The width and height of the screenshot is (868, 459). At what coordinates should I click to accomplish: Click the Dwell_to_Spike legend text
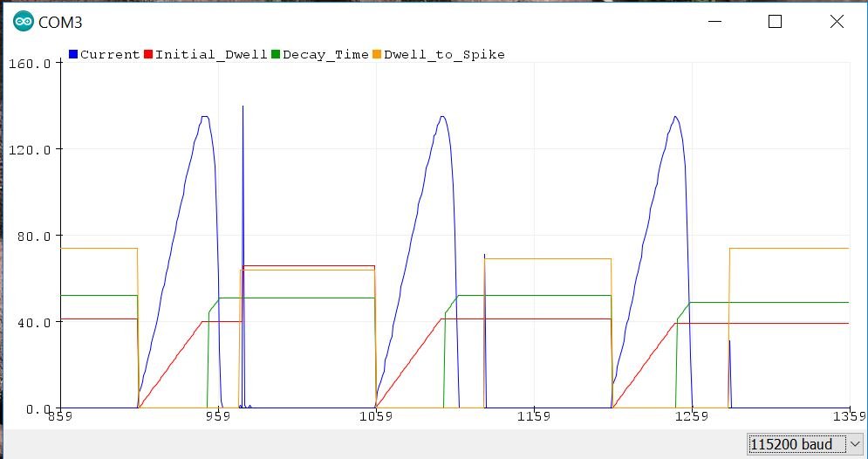[x=444, y=54]
